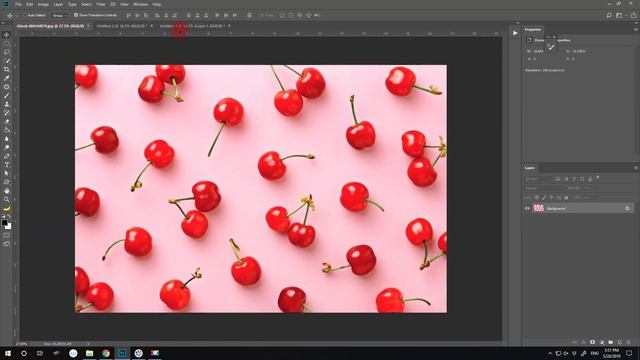640x360 pixels.
Task: Click the foreground color swatch
Action: click(x=4, y=222)
